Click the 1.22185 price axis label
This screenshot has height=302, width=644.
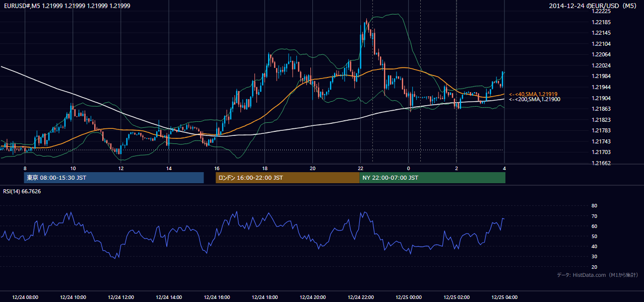[x=600, y=22]
